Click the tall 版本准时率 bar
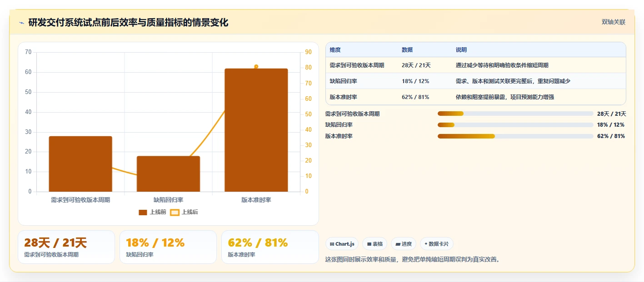The width and height of the screenshot is (644, 282). 256,130
